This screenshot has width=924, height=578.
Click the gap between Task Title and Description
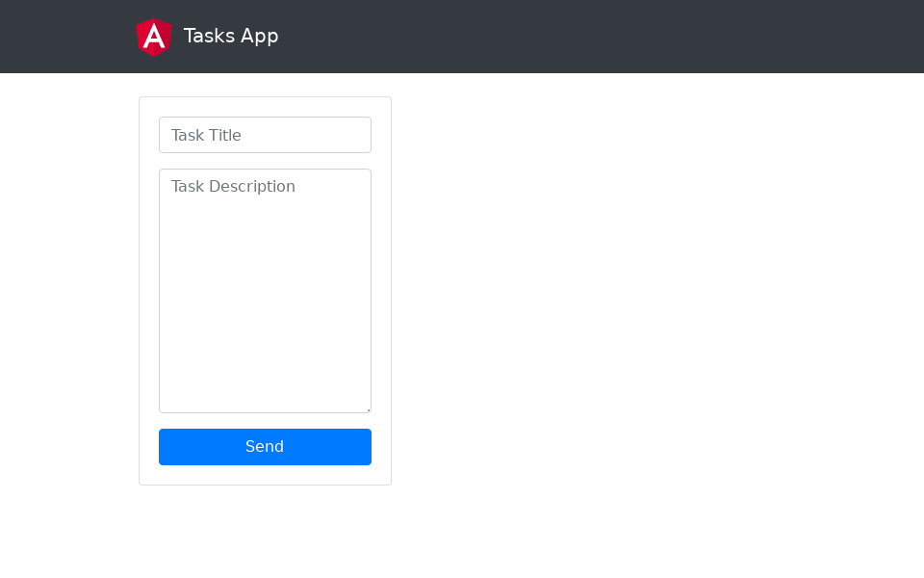(x=265, y=161)
